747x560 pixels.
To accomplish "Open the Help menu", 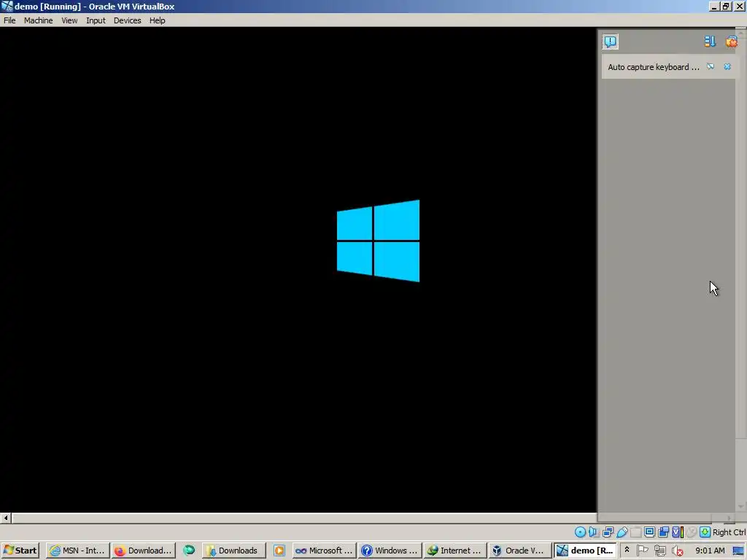I will click(x=158, y=20).
